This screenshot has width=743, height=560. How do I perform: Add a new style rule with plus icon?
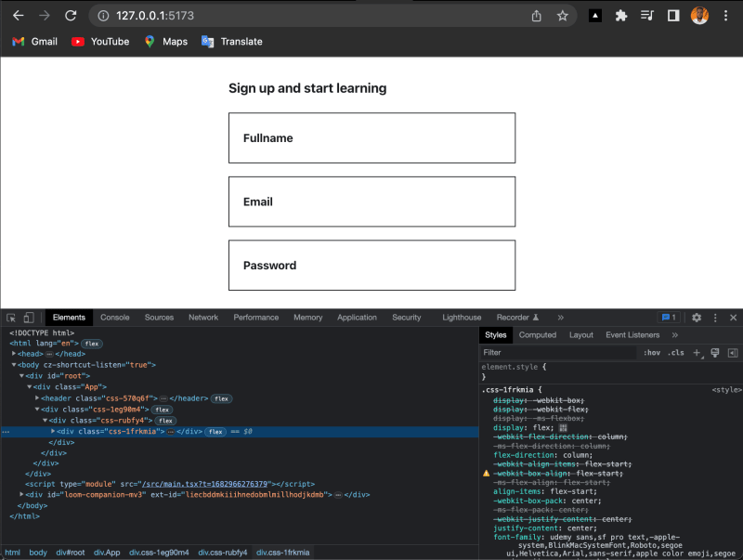coord(697,353)
